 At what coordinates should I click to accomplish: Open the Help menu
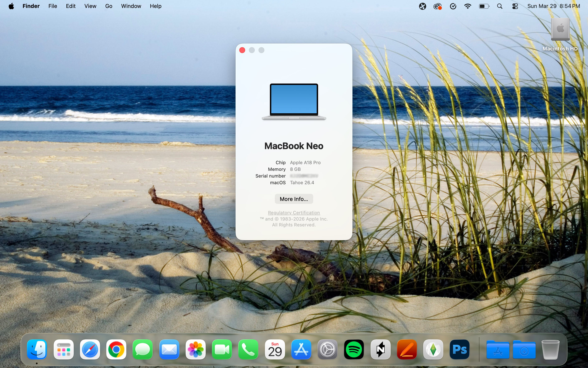point(155,6)
